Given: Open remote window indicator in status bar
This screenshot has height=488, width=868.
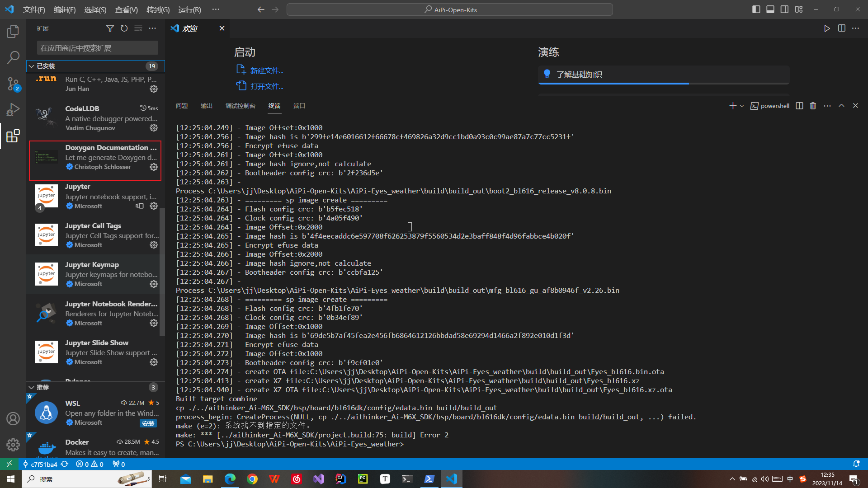Looking at the screenshot, I should click(x=9, y=464).
